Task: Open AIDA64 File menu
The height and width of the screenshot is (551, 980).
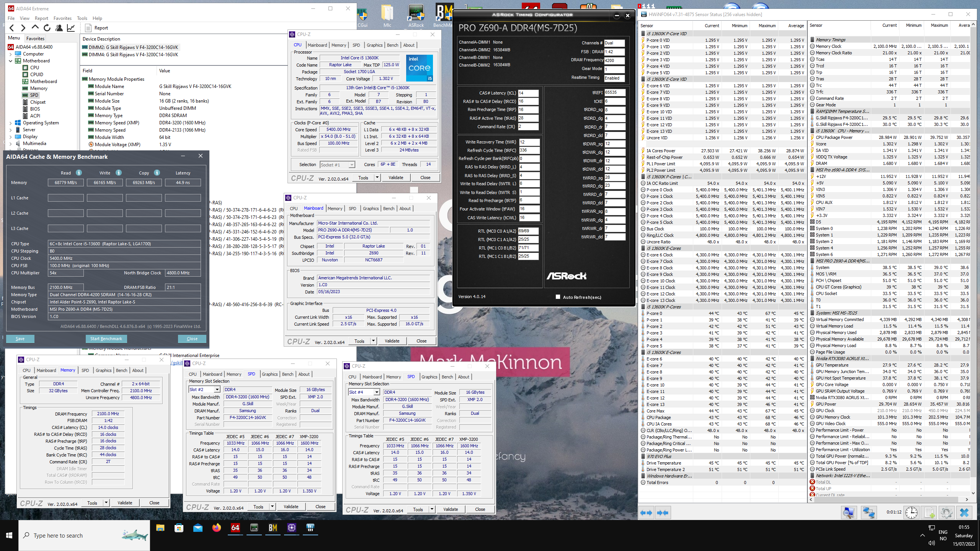Action: pyautogui.click(x=11, y=18)
